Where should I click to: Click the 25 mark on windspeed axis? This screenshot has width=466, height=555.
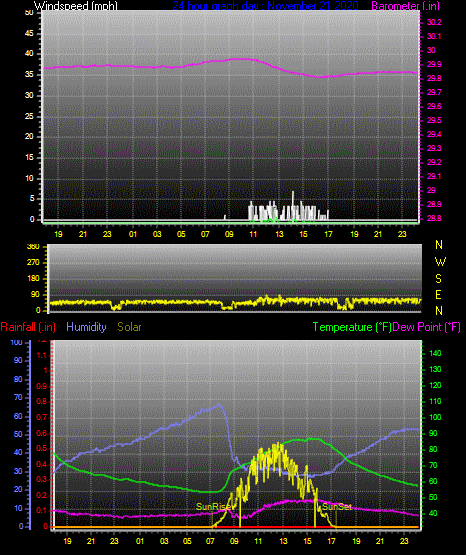(x=29, y=116)
